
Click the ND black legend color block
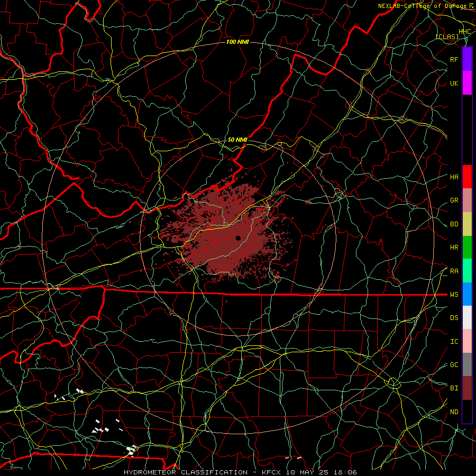[x=467, y=411]
